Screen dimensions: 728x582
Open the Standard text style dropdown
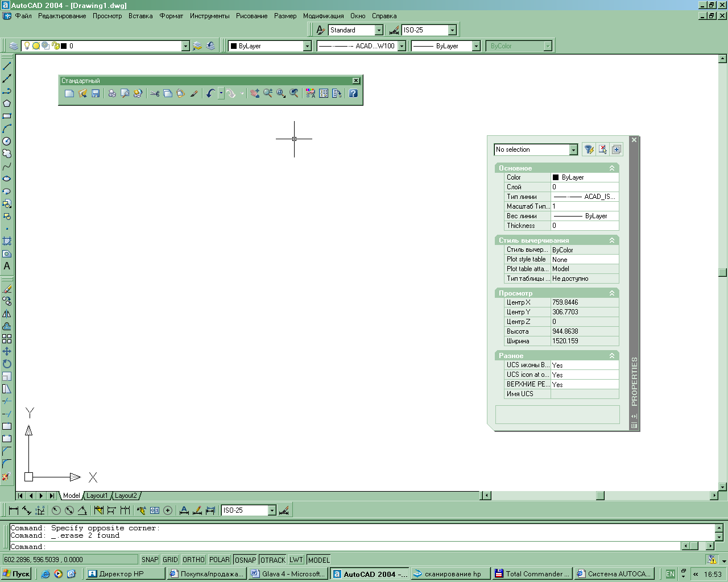click(379, 30)
